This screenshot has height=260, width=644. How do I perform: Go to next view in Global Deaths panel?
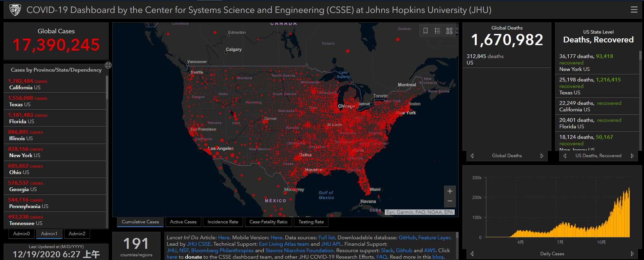[x=542, y=156]
